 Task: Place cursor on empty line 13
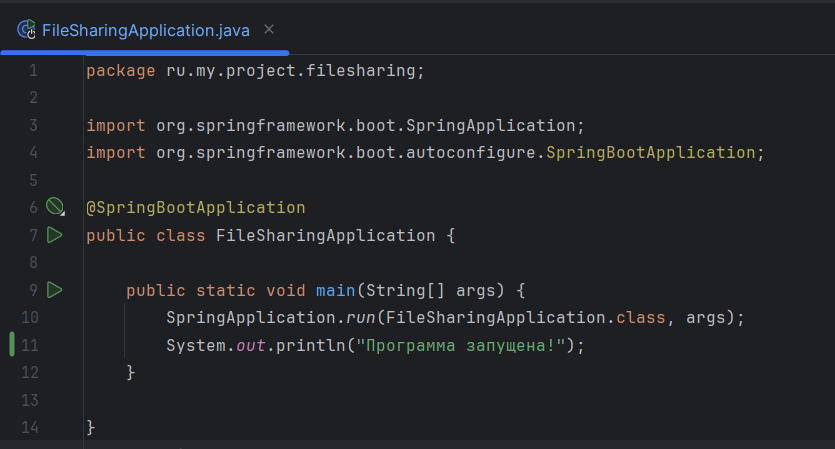click(300, 400)
